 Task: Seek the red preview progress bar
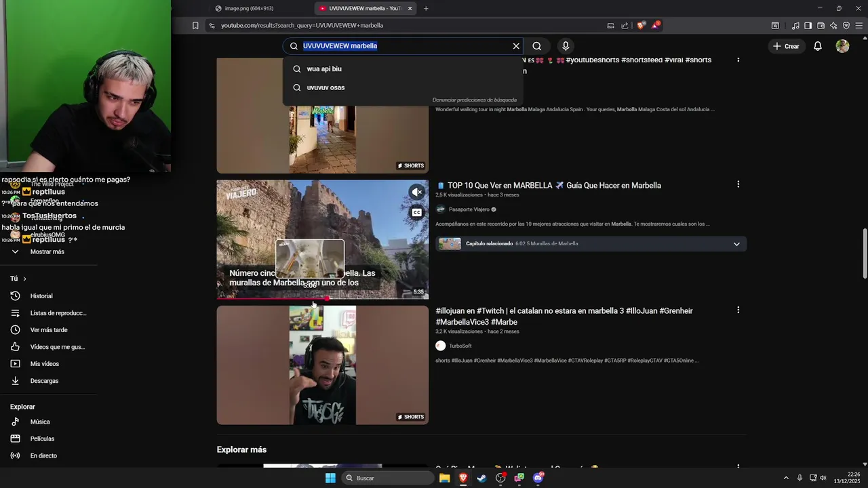pos(323,298)
